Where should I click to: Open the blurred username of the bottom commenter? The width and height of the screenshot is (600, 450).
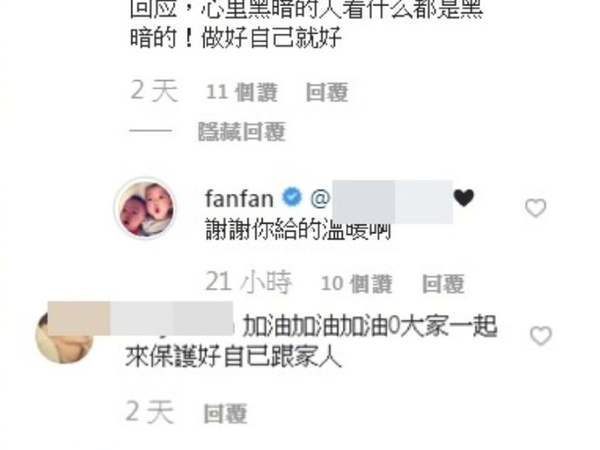tap(140, 318)
